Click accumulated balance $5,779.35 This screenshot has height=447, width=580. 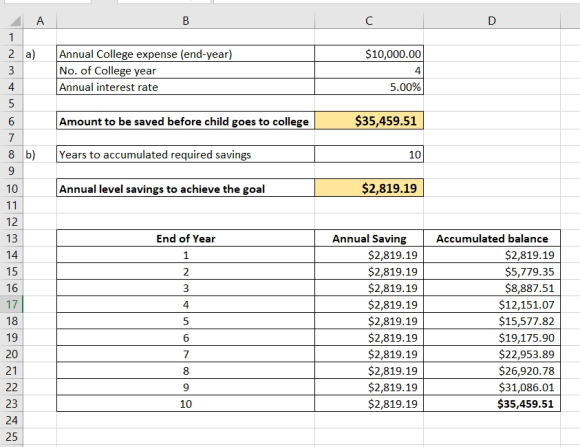click(x=492, y=272)
